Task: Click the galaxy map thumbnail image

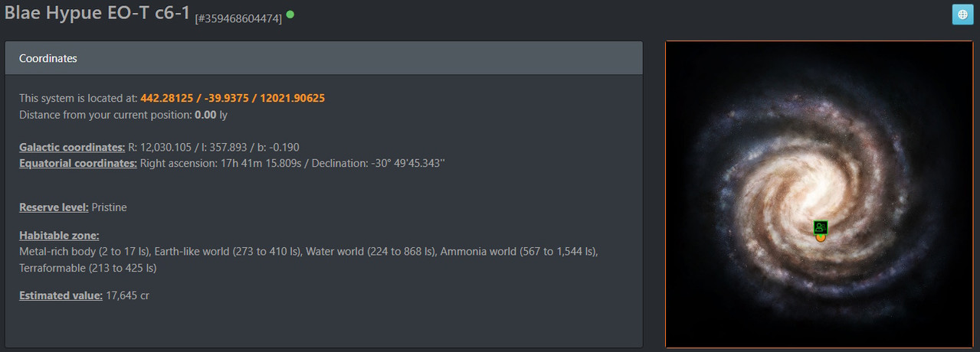Action: point(819,194)
